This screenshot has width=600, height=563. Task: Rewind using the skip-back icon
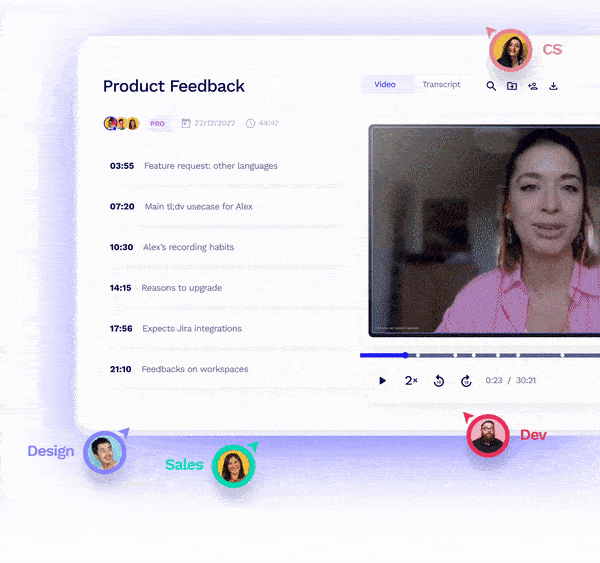tap(439, 381)
